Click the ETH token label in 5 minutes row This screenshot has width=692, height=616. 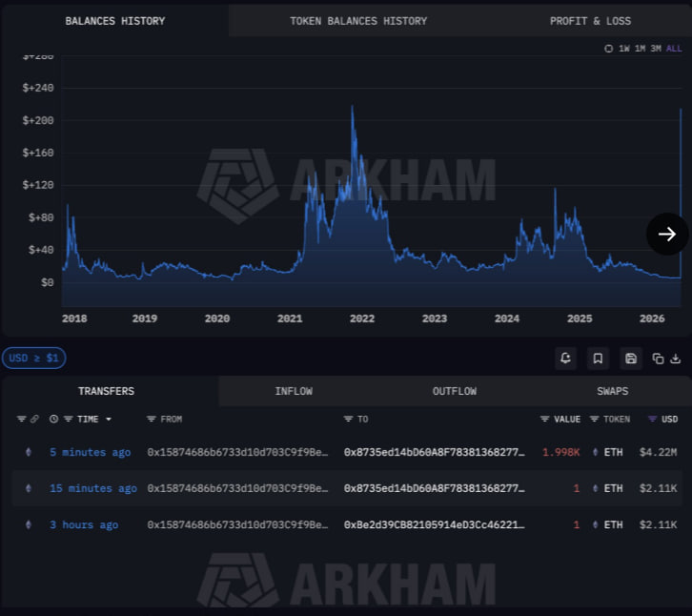click(614, 452)
